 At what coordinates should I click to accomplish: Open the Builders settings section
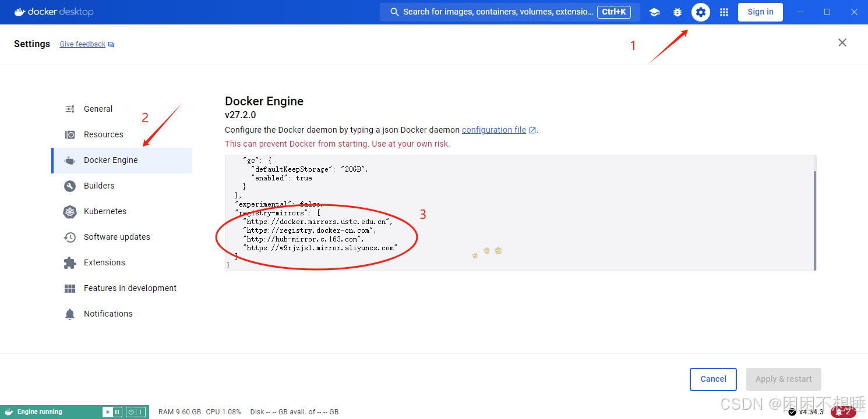122,186
